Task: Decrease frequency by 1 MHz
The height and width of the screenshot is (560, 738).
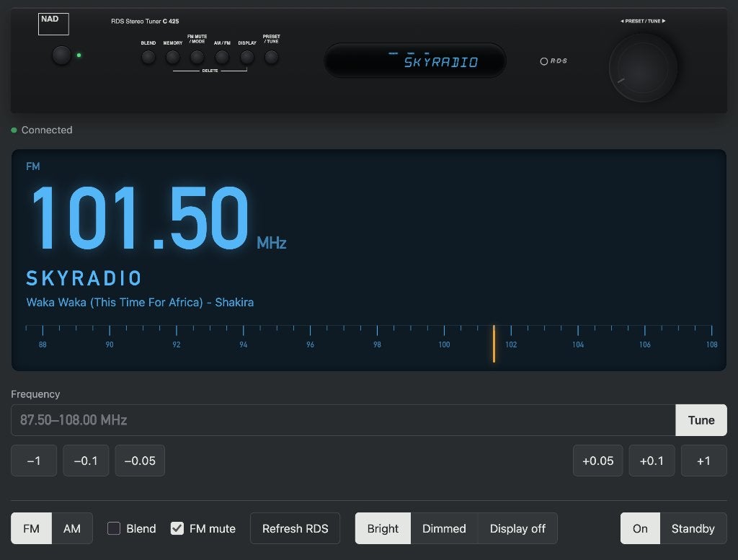Action: click(34, 461)
